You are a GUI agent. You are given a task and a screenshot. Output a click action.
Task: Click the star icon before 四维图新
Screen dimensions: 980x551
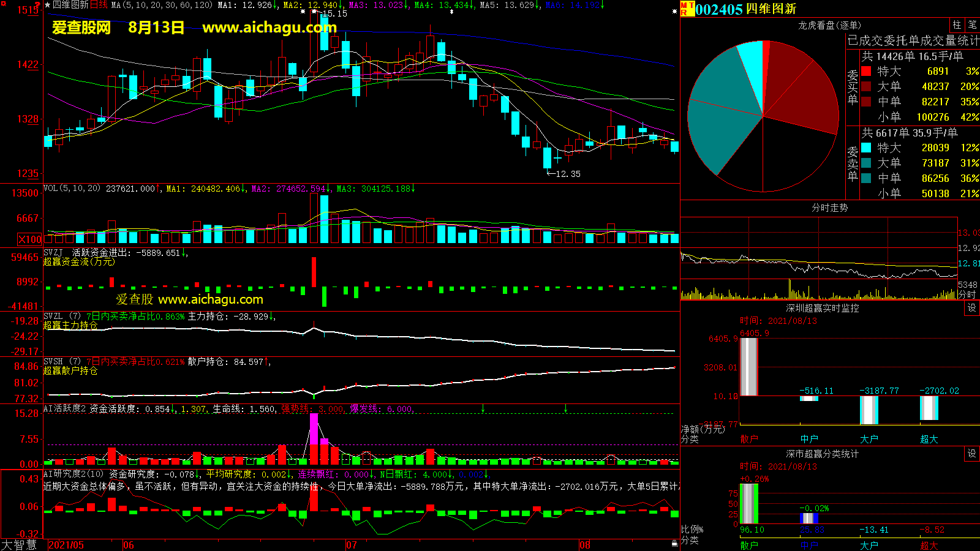(x=48, y=5)
